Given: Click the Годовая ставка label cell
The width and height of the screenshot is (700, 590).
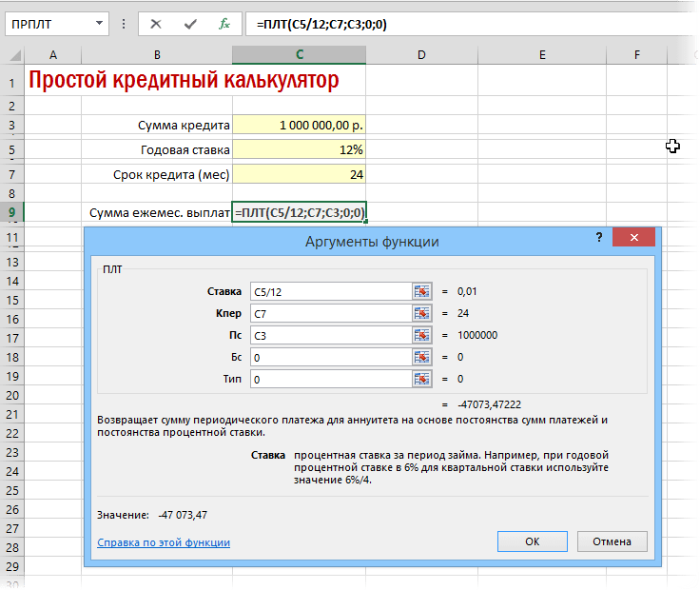Looking at the screenshot, I should point(185,150).
